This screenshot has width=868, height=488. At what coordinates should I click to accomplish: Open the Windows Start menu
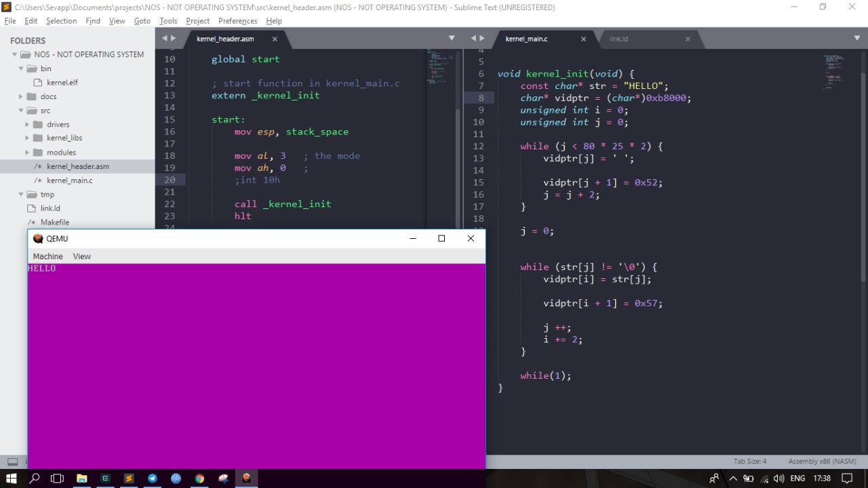(x=12, y=478)
